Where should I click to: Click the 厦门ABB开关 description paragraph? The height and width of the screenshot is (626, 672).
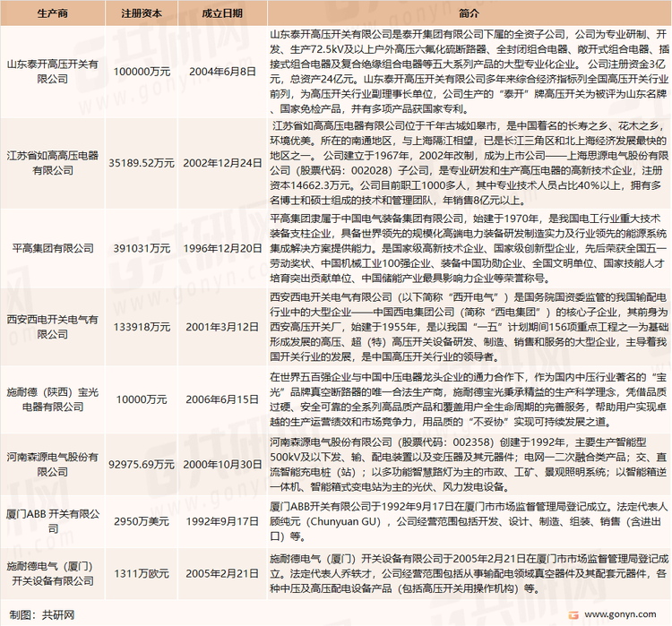[469, 521]
